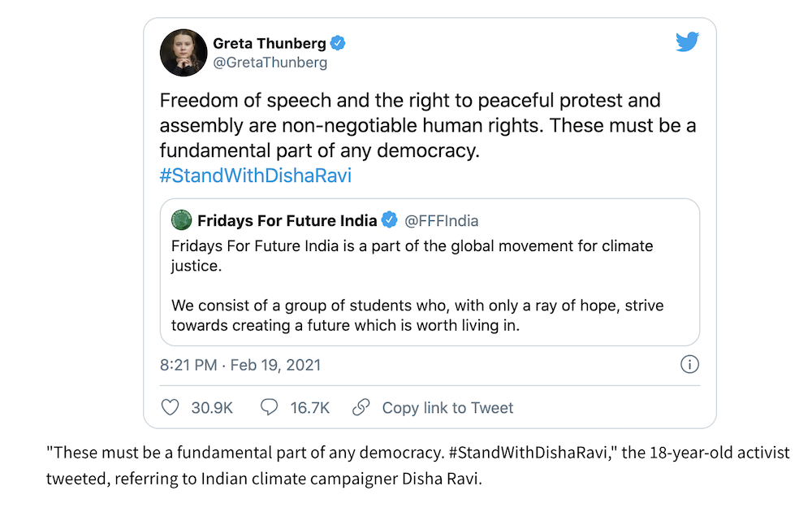Screen dimensions: 812x512
Task: Open the @GretaThunberg handle
Action: [x=270, y=63]
